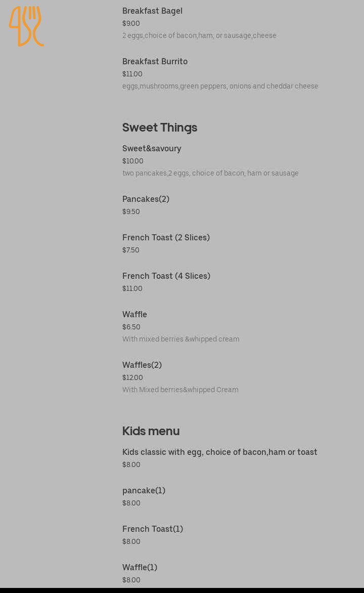Click the Sweet Things section heading
The height and width of the screenshot is (593, 364).
(160, 127)
